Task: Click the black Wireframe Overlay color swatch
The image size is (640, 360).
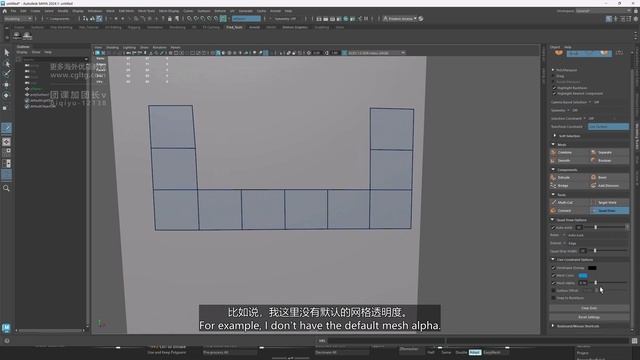Action: [592, 268]
